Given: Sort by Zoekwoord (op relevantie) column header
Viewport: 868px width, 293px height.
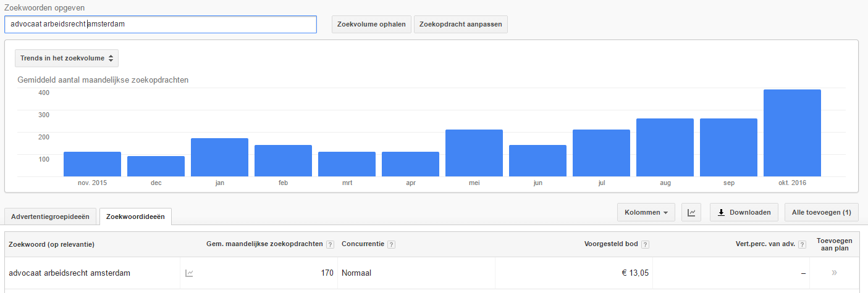Looking at the screenshot, I should 51,244.
